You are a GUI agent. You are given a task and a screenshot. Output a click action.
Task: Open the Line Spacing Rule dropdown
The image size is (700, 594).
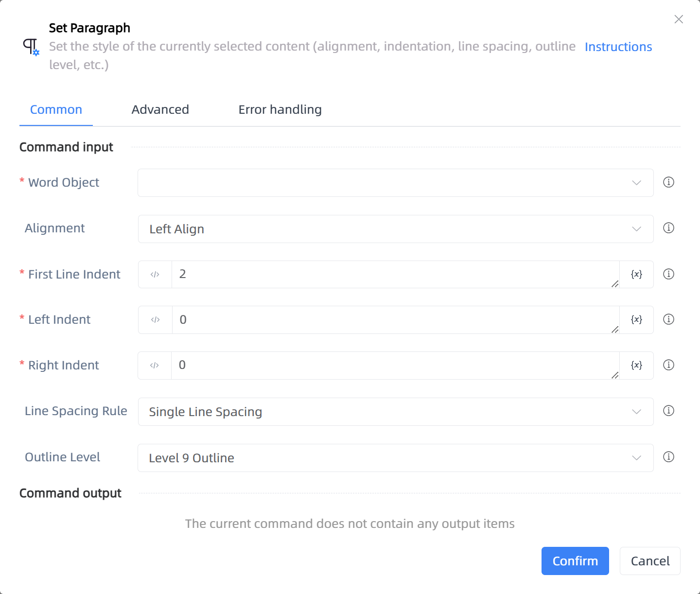(395, 412)
